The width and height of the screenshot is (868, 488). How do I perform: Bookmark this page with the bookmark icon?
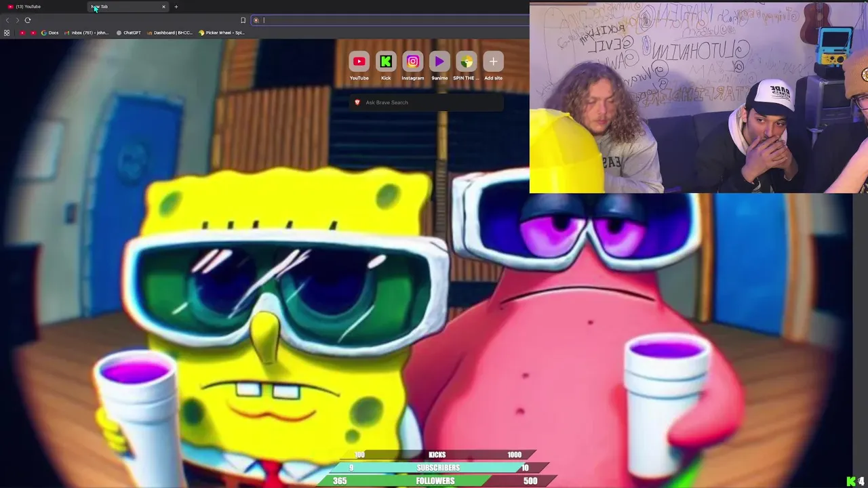[243, 20]
